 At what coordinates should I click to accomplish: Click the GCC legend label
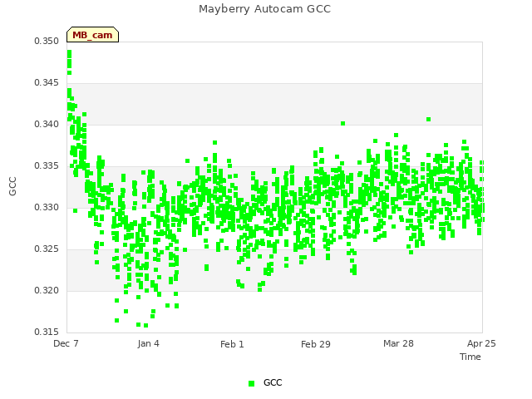click(x=273, y=382)
